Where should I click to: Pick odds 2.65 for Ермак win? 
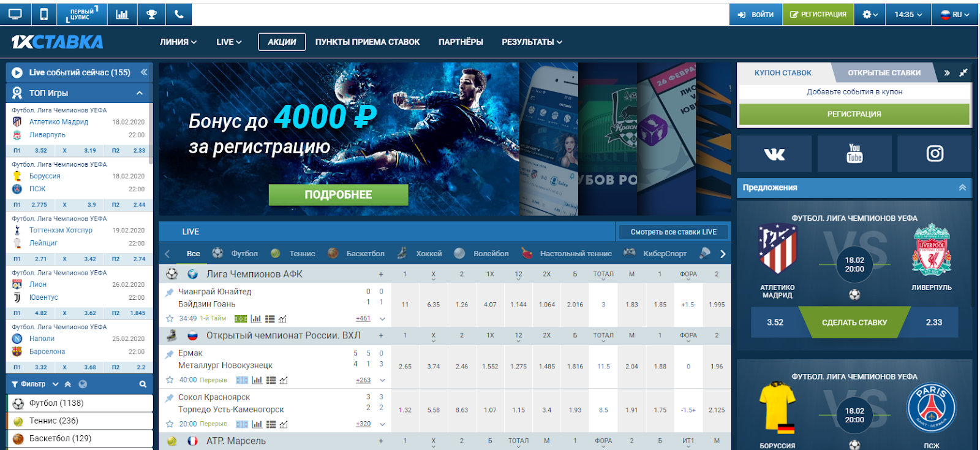(x=405, y=367)
